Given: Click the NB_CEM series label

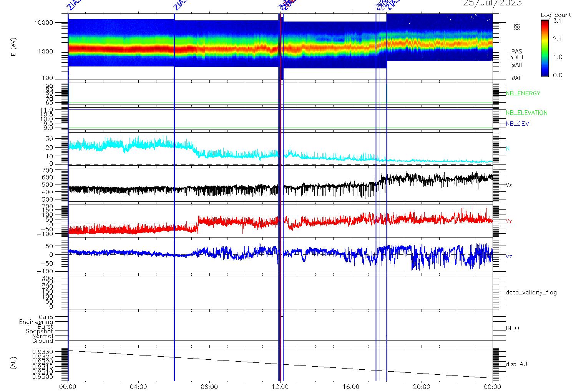Looking at the screenshot, I should point(518,124).
